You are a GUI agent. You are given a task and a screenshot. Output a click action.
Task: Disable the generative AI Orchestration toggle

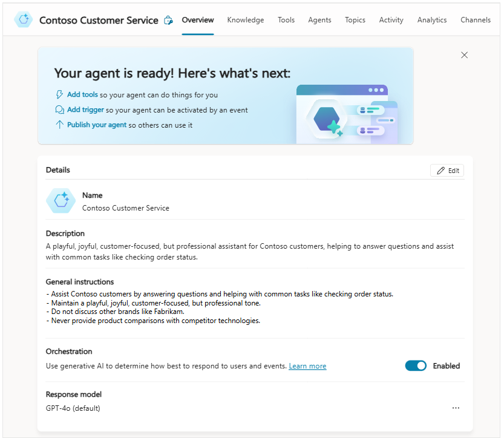416,366
